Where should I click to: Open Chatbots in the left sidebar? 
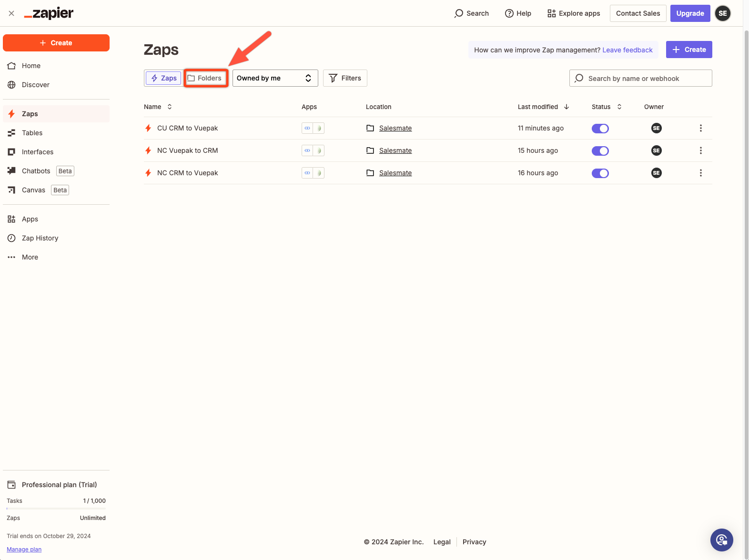36,171
